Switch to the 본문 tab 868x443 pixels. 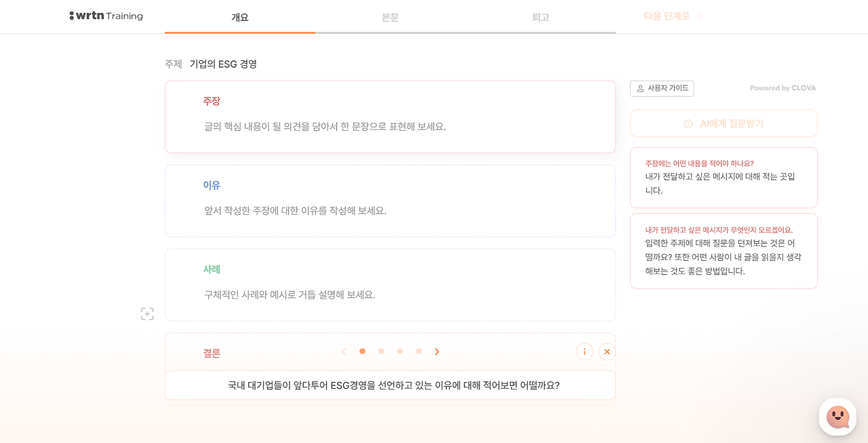(391, 17)
